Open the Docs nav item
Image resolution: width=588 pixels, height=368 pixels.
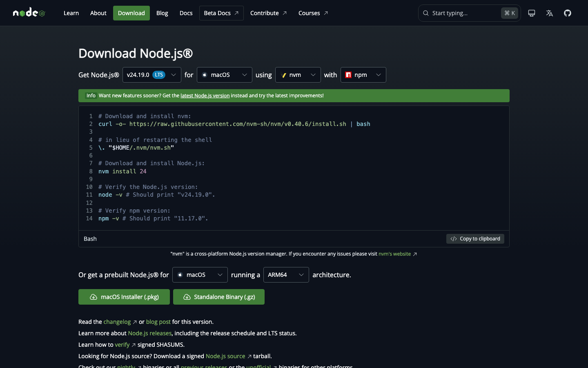(x=186, y=13)
